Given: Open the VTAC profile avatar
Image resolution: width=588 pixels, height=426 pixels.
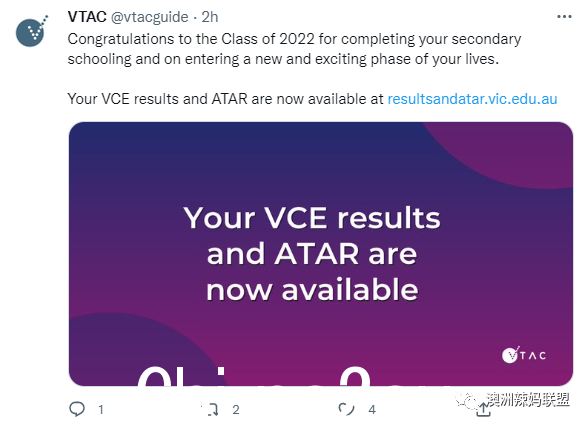Looking at the screenshot, I should (x=32, y=31).
